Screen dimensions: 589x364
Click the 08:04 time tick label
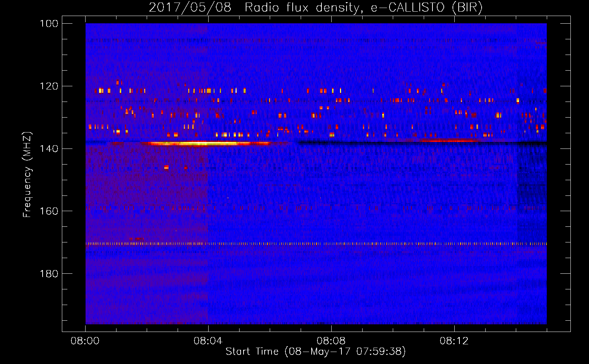click(x=208, y=341)
